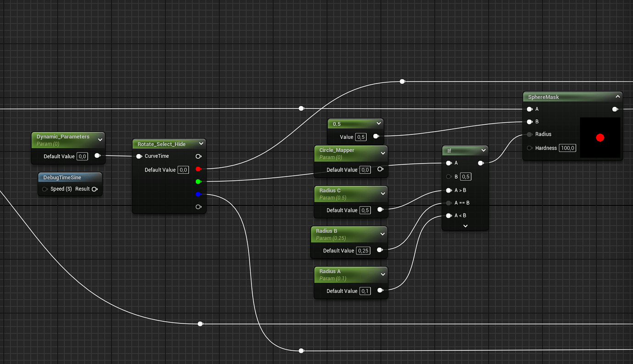This screenshot has width=633, height=364.
Task: Click the Radius input pin on SphereMask
Action: 529,134
